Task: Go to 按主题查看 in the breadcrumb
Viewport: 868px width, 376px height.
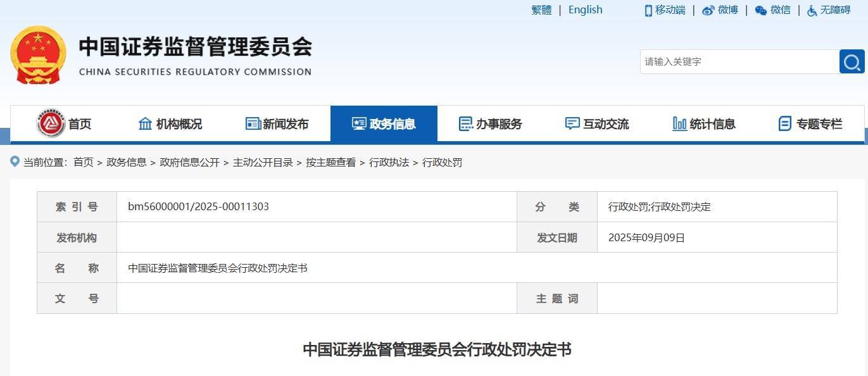Action: [331, 163]
